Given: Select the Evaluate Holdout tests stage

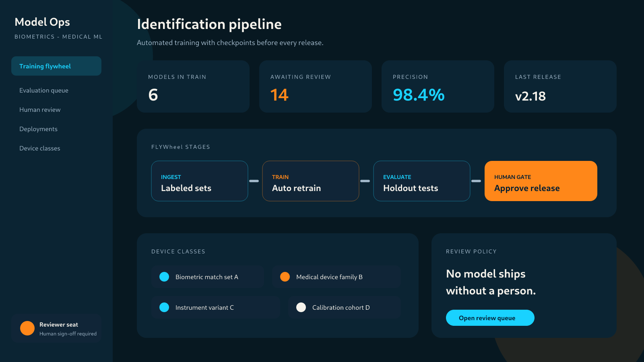Looking at the screenshot, I should pyautogui.click(x=422, y=181).
